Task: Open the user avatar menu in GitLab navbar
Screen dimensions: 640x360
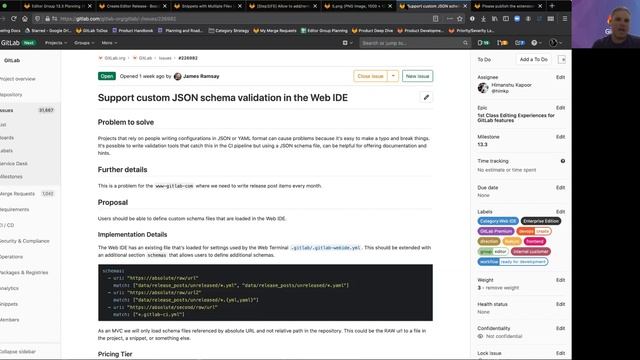Action: click(555, 42)
